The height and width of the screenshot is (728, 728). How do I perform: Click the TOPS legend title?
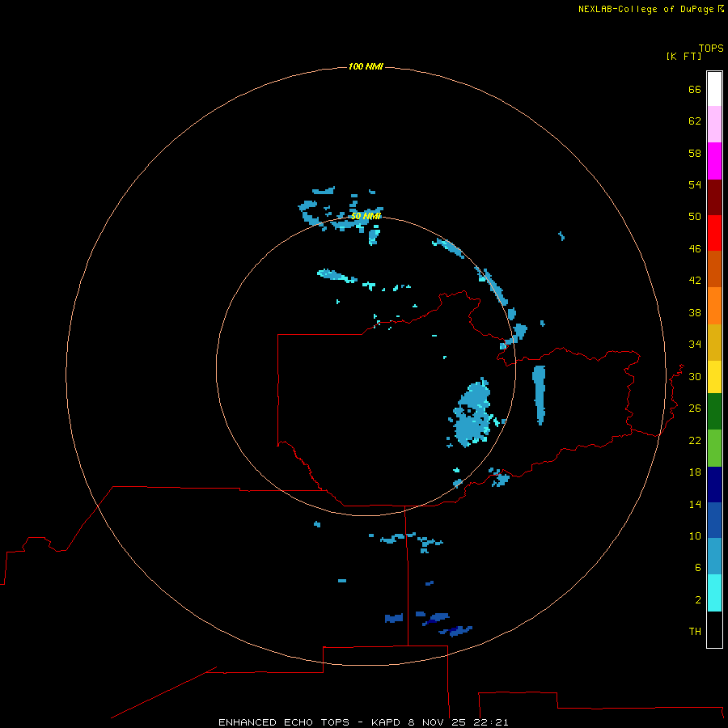(x=711, y=48)
